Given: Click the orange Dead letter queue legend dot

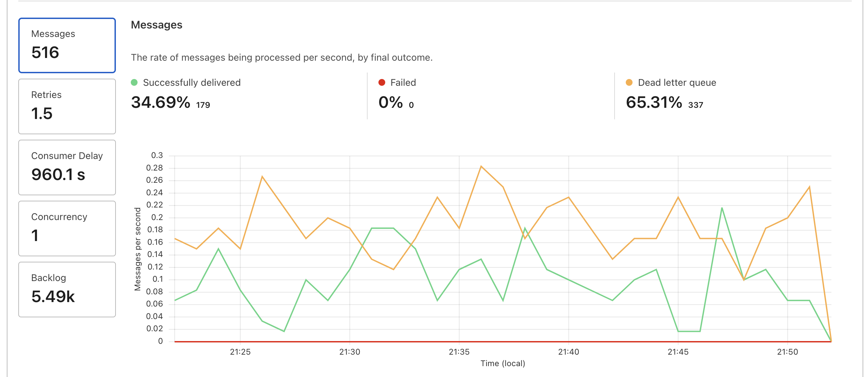Looking at the screenshot, I should point(629,82).
